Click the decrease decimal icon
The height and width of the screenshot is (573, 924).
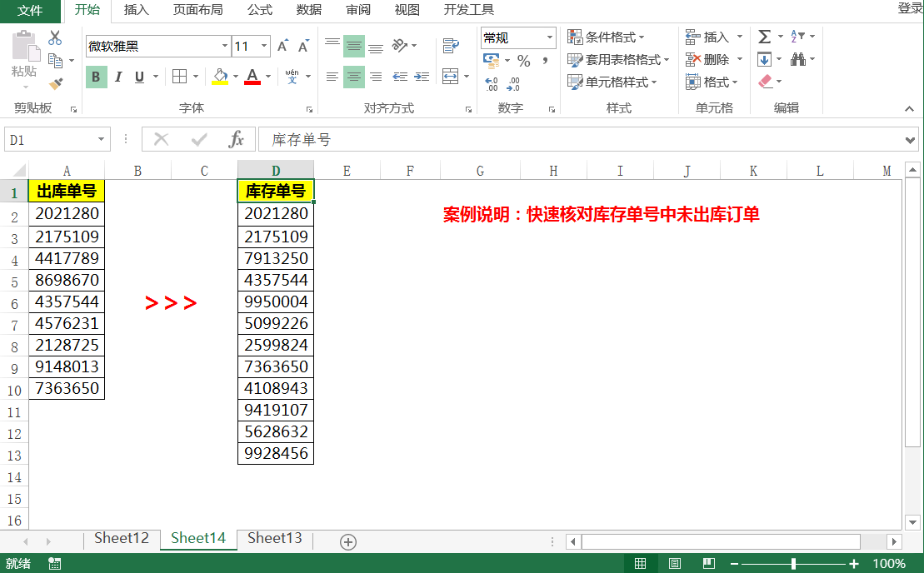click(x=513, y=84)
